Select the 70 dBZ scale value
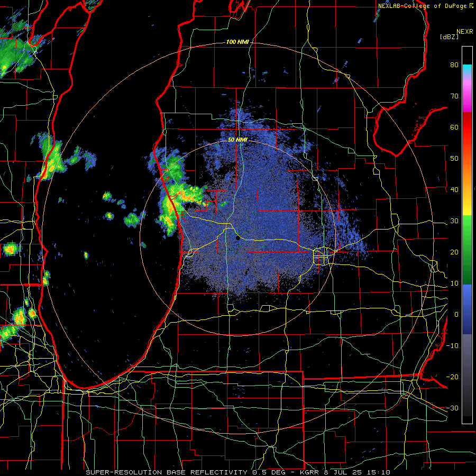Viewport: 476px width, 476px height. click(454, 96)
